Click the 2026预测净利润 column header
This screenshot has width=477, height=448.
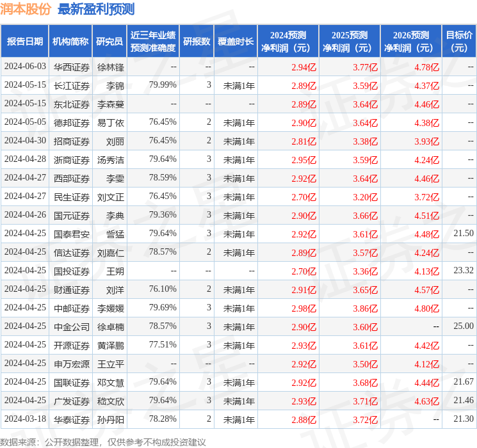(x=411, y=42)
